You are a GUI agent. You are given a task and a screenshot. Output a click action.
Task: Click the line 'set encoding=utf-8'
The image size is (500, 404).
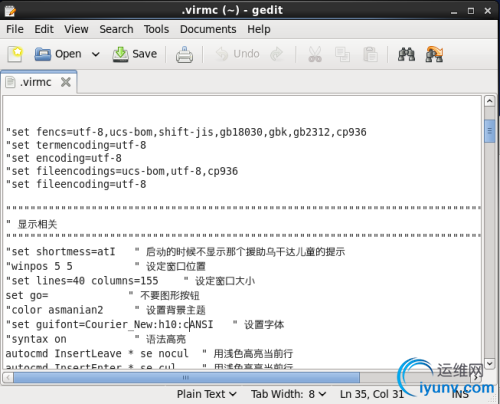coord(64,158)
